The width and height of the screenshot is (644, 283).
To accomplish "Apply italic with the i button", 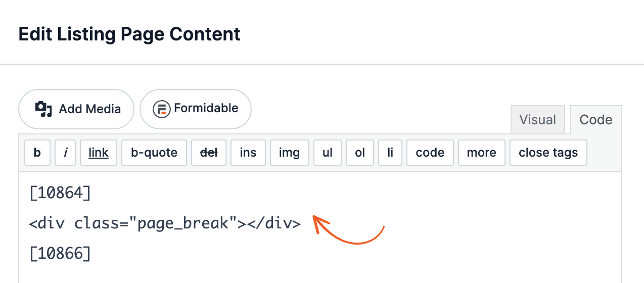I will click(x=66, y=153).
